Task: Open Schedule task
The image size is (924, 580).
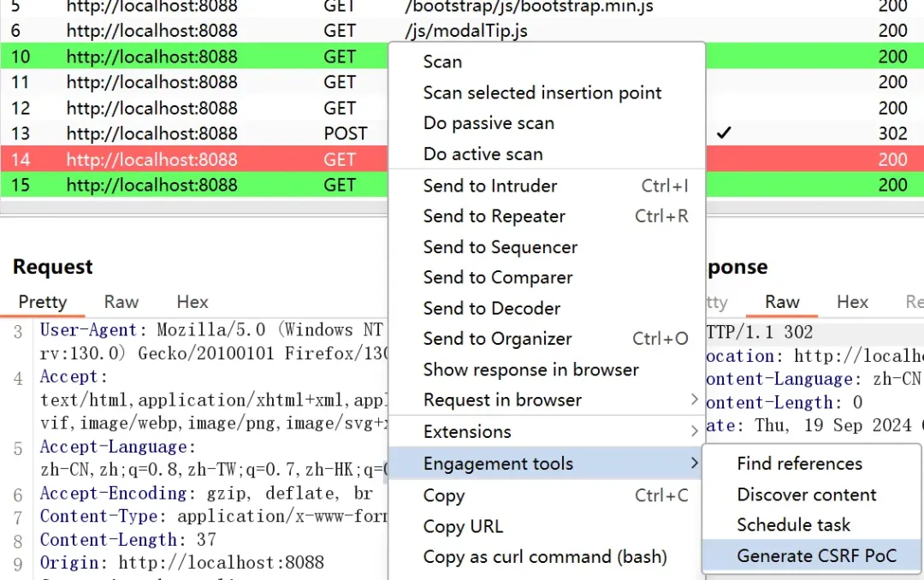Action: click(x=792, y=524)
